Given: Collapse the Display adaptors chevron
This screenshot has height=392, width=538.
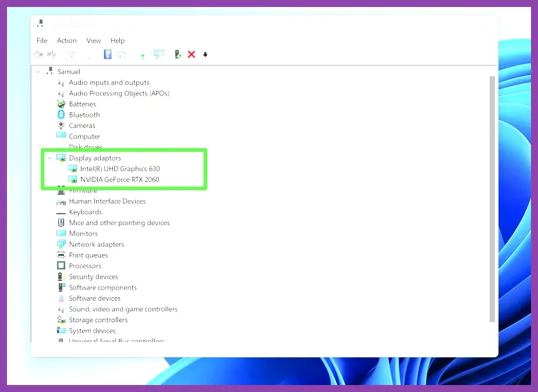Looking at the screenshot, I should point(49,158).
